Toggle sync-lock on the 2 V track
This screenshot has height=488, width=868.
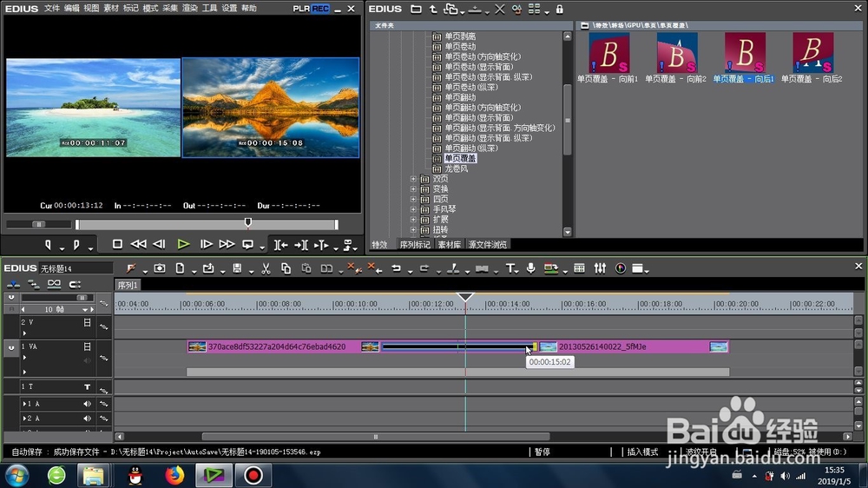point(104,326)
